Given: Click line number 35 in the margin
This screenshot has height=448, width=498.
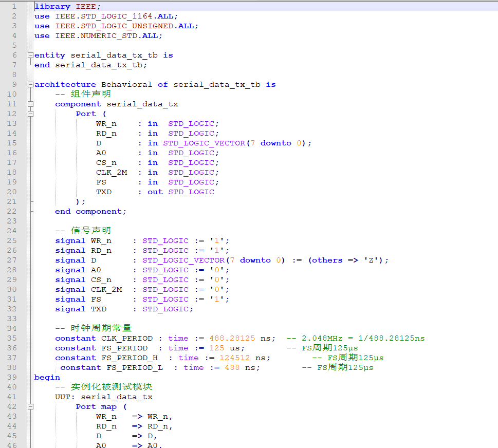Looking at the screenshot, I should [12, 339].
